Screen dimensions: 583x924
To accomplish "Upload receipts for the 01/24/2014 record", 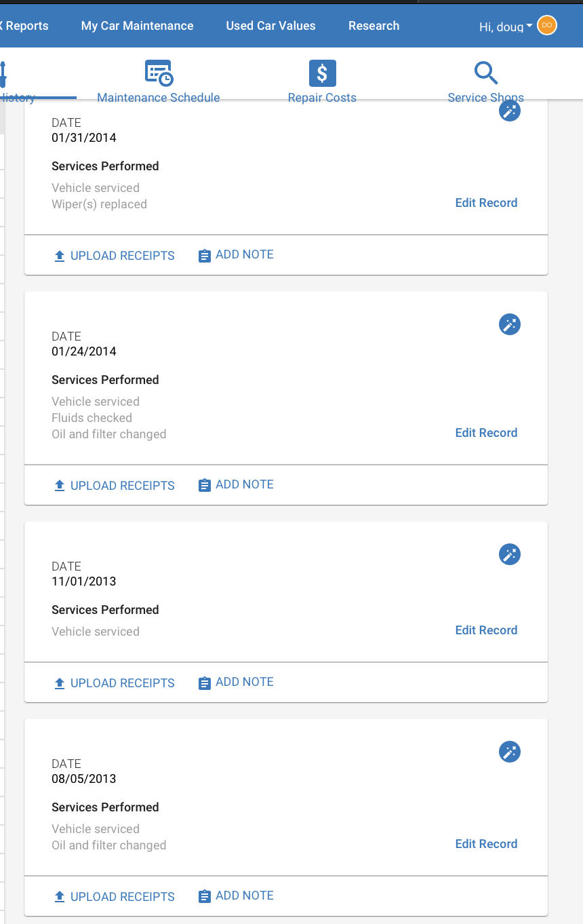I will pyautogui.click(x=115, y=486).
